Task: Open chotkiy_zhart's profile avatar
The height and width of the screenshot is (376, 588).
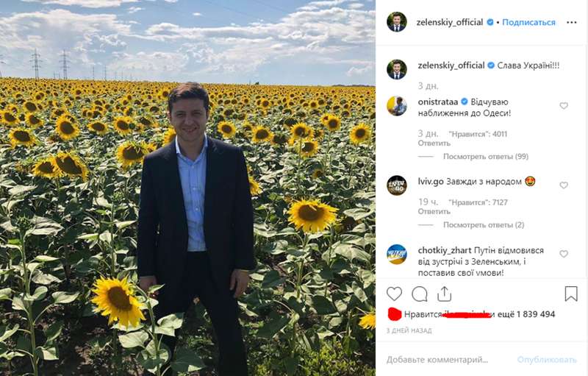Action: (397, 254)
